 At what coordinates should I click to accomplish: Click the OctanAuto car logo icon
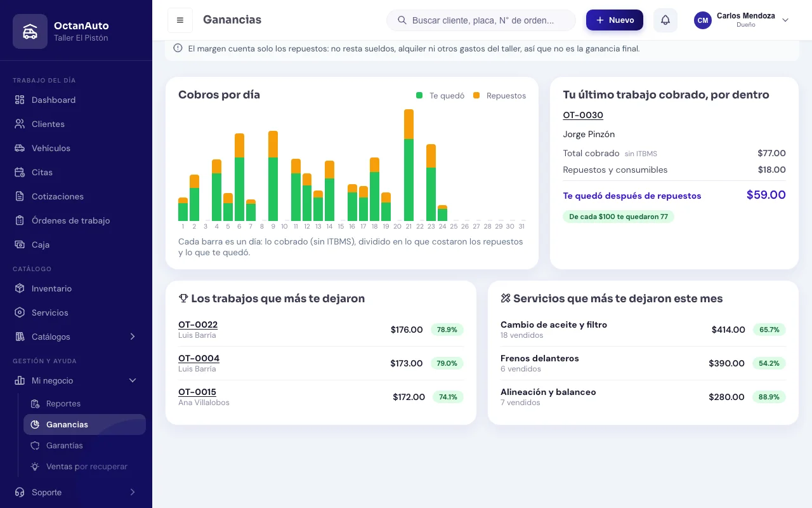point(30,31)
